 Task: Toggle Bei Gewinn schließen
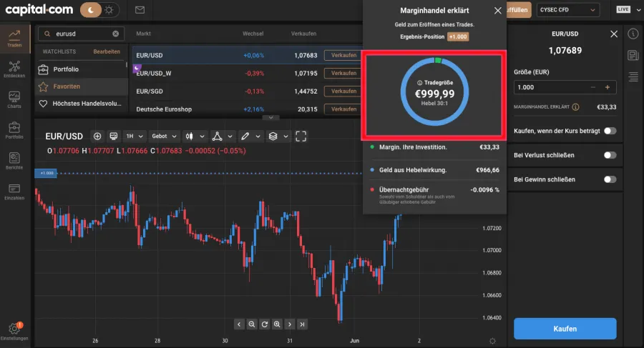click(610, 179)
